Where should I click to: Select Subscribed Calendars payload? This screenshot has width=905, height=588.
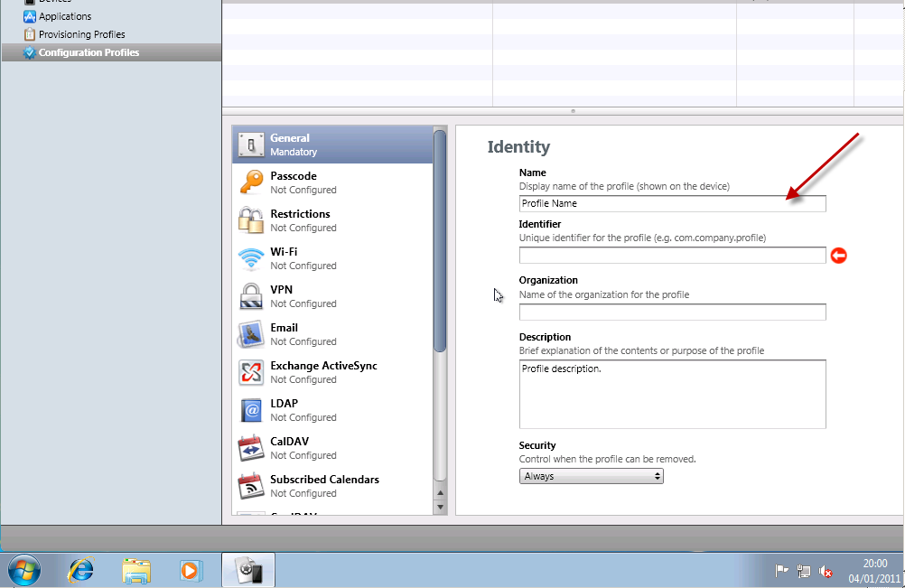point(324,486)
